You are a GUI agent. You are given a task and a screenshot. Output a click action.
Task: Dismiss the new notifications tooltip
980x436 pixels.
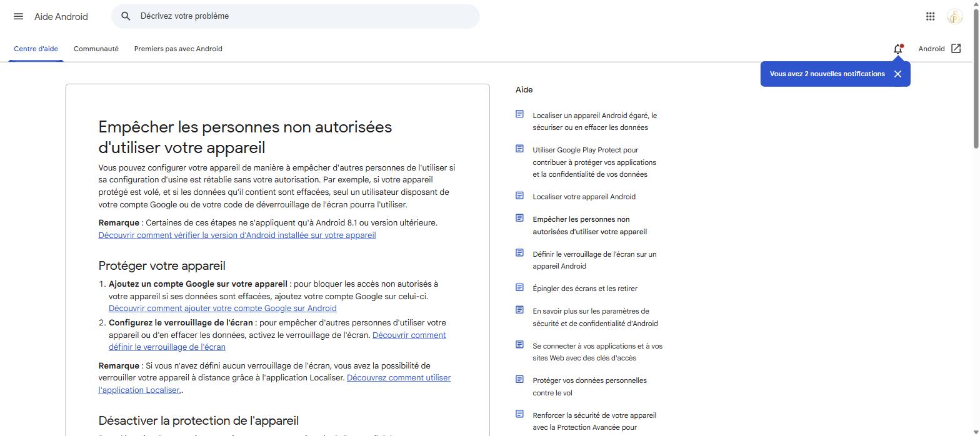(897, 74)
